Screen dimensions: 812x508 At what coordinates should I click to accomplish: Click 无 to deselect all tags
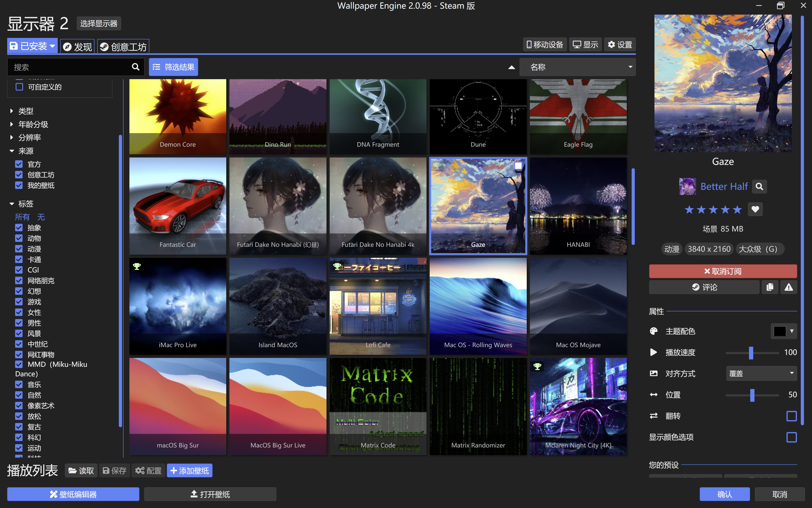(x=41, y=217)
